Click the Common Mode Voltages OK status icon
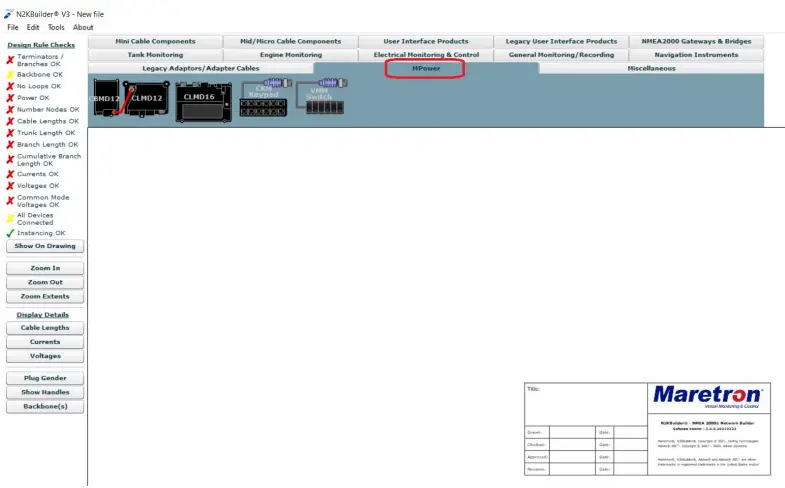 [10, 201]
